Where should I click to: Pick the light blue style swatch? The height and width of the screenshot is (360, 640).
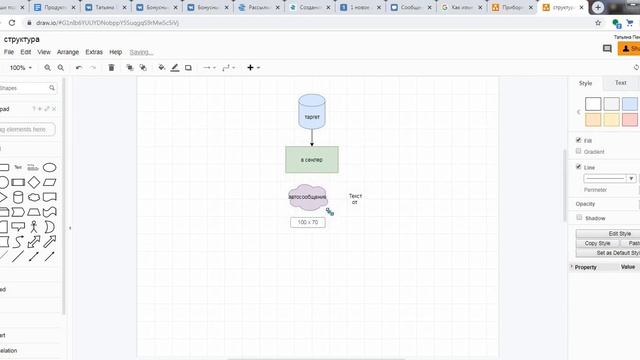(630, 104)
